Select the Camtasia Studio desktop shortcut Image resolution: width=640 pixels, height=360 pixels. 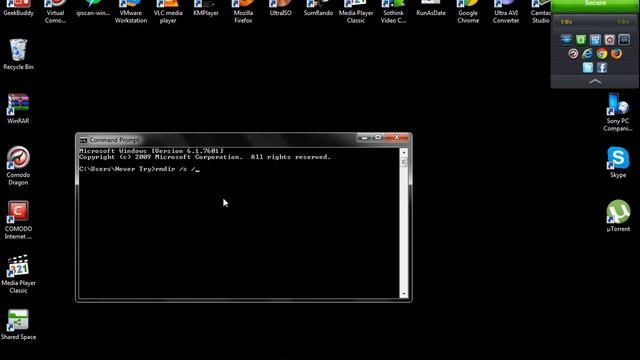(540, 11)
